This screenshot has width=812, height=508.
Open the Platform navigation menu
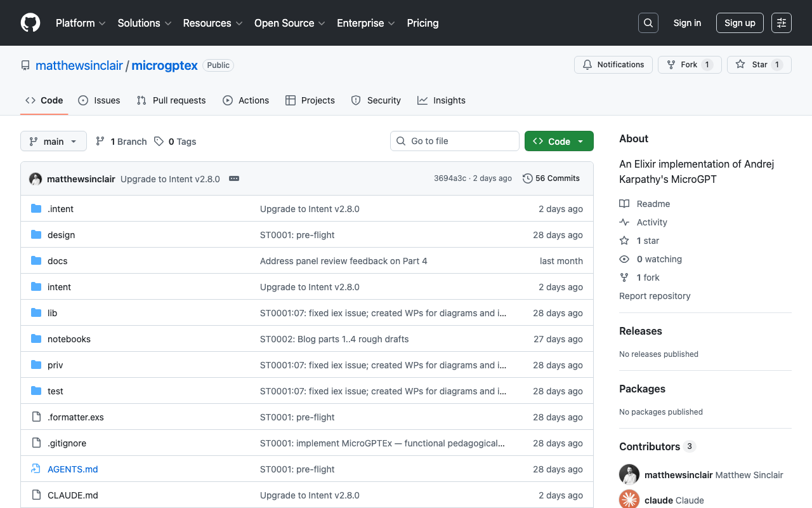[81, 23]
